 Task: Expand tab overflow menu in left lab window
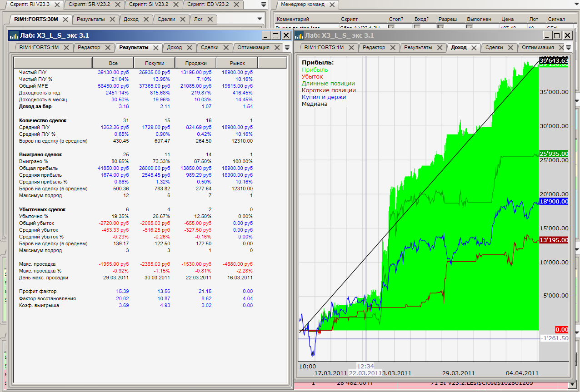click(x=287, y=48)
